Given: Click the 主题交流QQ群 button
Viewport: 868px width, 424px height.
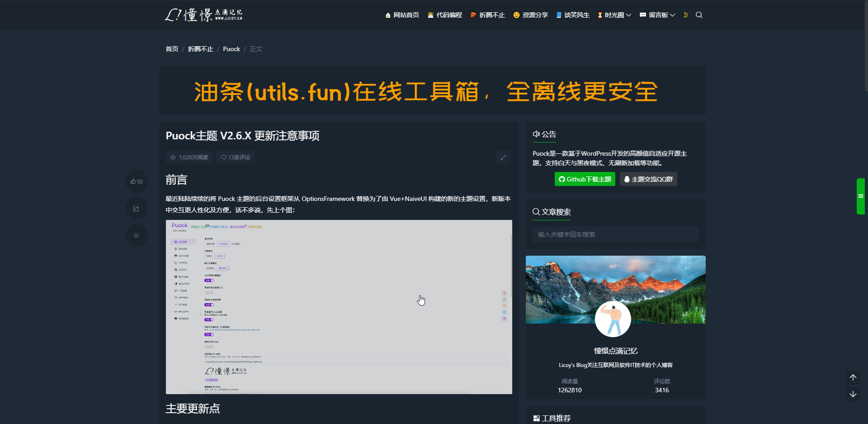Looking at the screenshot, I should 648,179.
